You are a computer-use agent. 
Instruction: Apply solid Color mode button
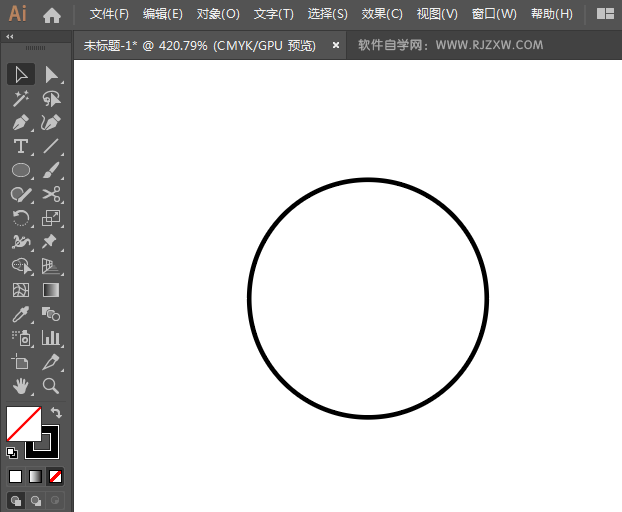point(15,476)
